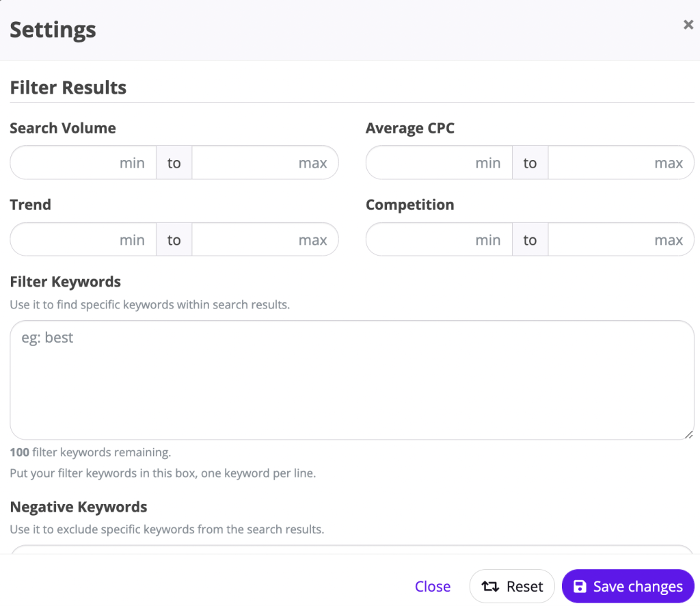Select the Average CPC max field

click(621, 162)
